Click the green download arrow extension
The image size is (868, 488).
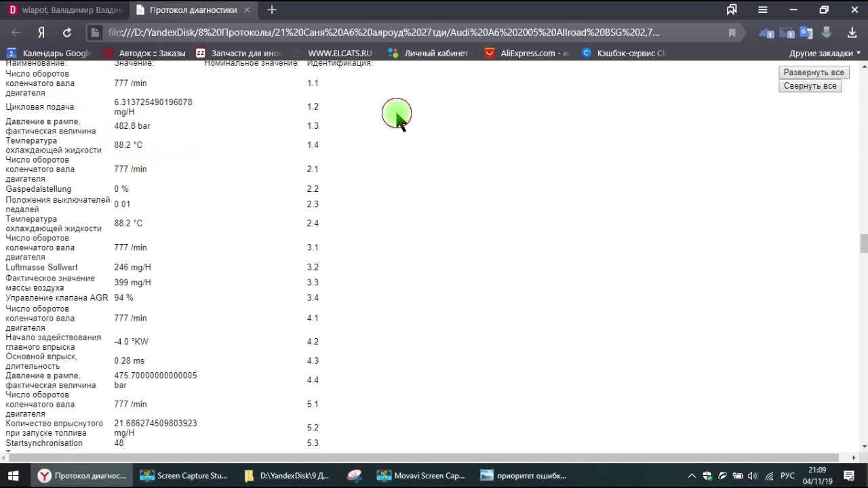click(x=826, y=33)
